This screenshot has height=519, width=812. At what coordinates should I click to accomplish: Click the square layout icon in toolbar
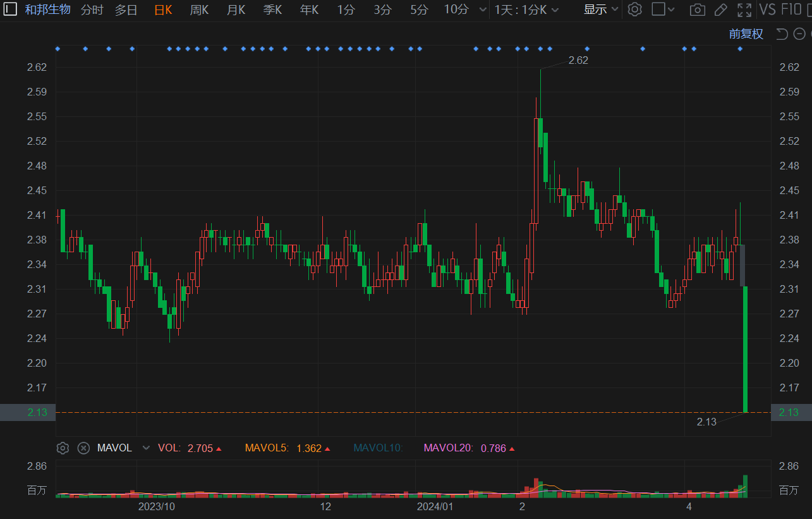[x=658, y=9]
